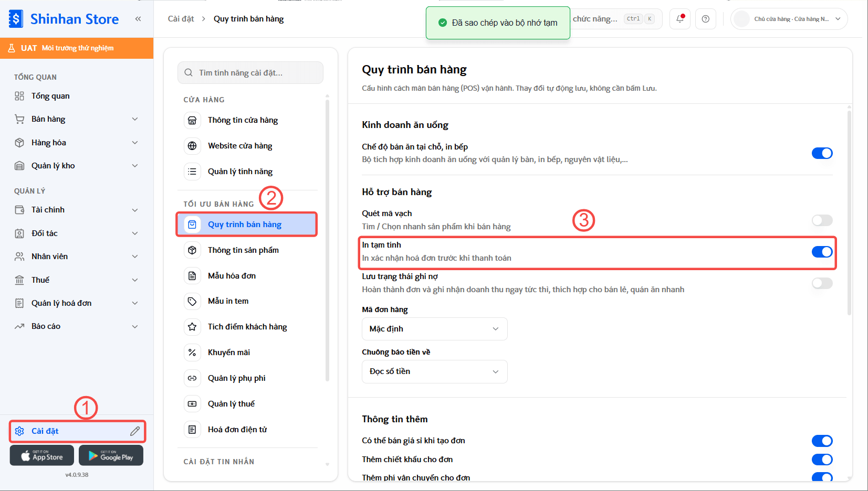The image size is (868, 491).
Task: Toggle Chế độ bán ăn tại chỗ switch
Action: (x=822, y=153)
